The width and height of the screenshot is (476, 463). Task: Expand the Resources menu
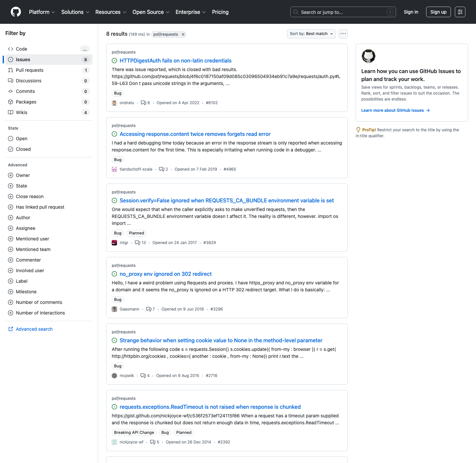(111, 12)
